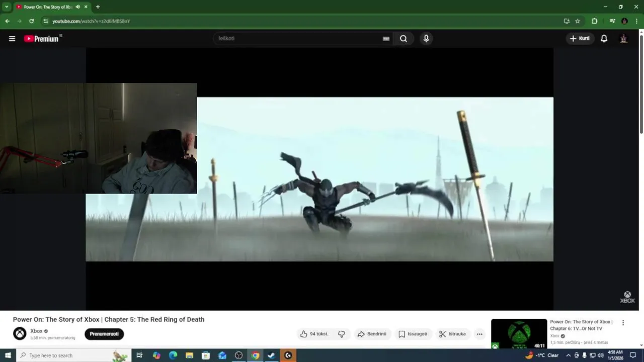This screenshot has width=644, height=362.
Task: Reload the page in Chrome
Action: [x=31, y=21]
